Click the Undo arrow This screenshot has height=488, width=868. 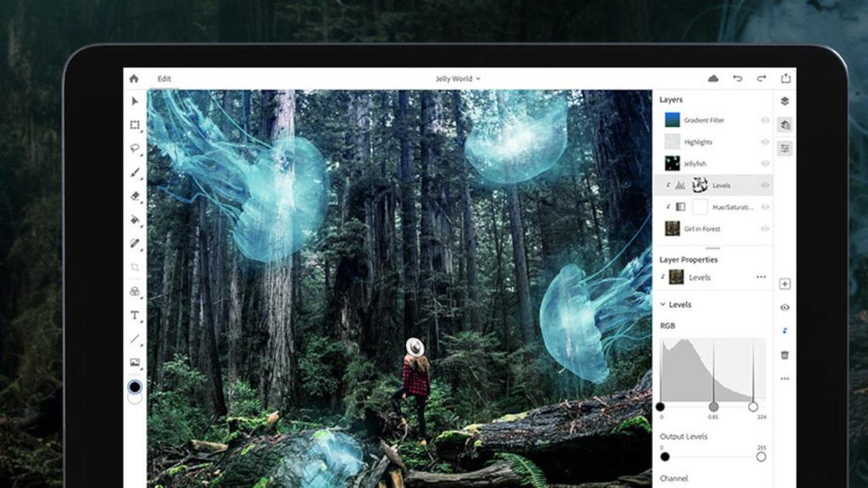point(737,79)
